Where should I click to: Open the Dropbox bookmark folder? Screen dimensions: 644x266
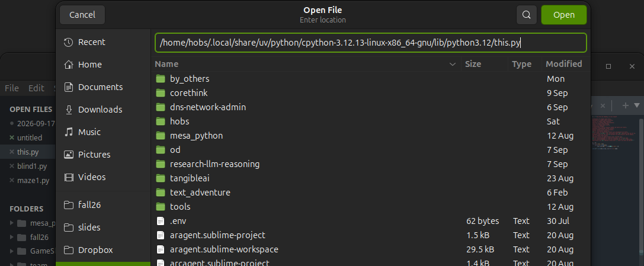(102, 250)
